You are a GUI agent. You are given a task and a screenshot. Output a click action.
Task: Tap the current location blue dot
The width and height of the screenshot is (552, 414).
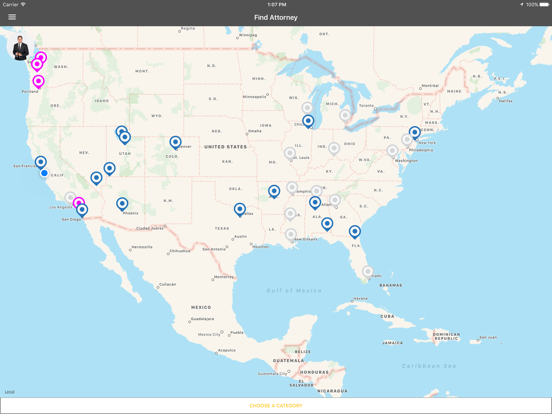coord(44,173)
